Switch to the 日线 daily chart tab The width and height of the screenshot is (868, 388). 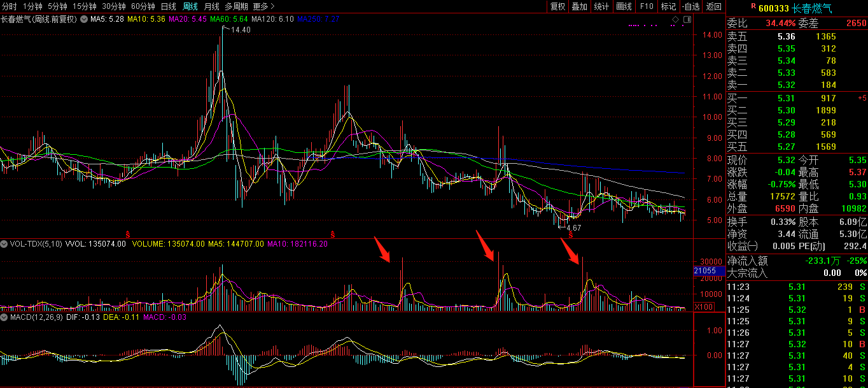click(168, 6)
